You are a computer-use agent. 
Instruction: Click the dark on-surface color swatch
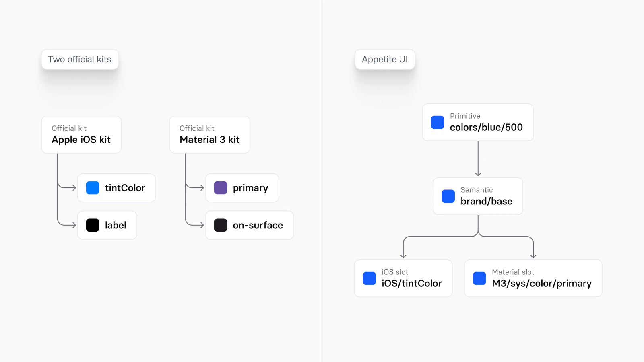pos(221,225)
